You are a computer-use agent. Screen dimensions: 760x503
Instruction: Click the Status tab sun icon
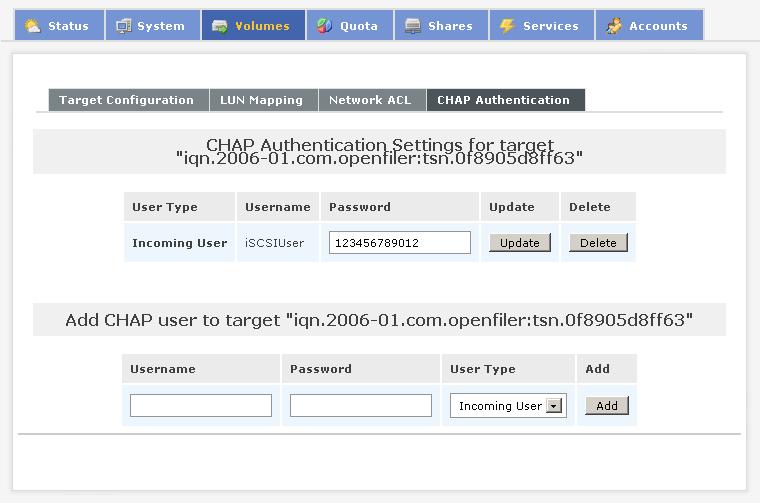pos(32,26)
